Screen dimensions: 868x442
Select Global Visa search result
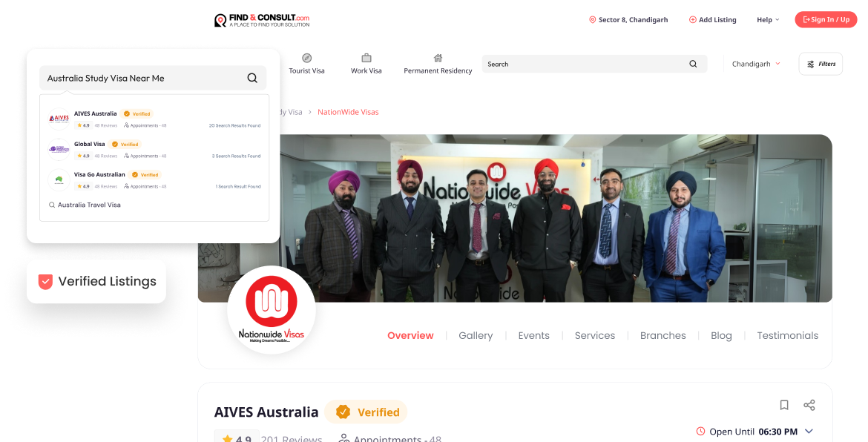pos(89,144)
